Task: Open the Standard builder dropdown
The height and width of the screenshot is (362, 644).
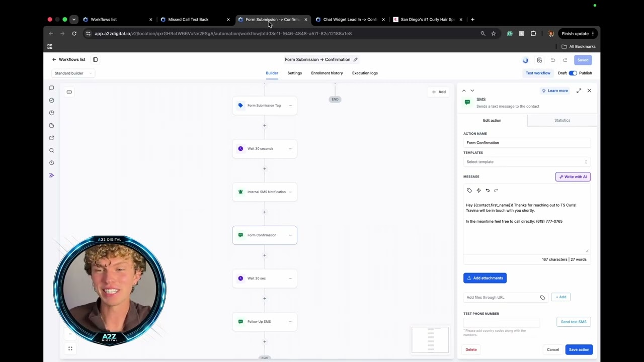Action: [73, 73]
